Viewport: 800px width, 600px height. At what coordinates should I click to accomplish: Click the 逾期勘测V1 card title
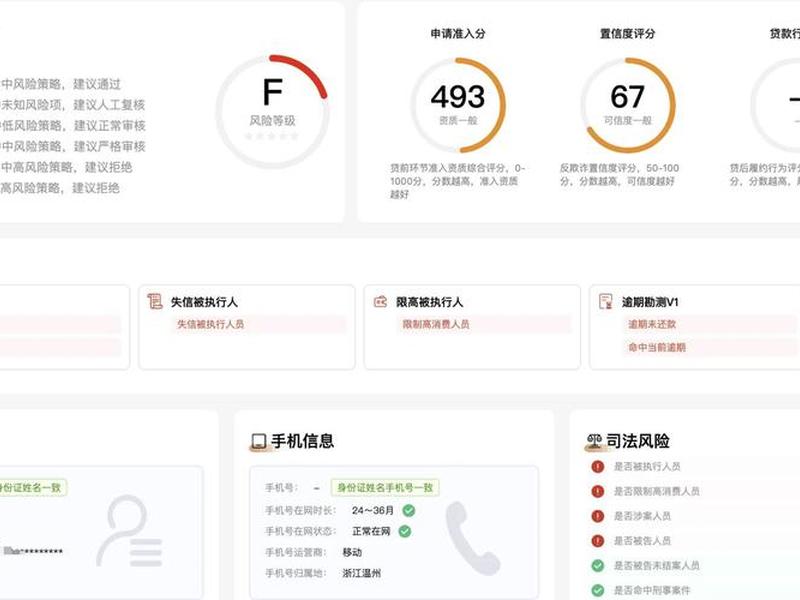[x=650, y=302]
